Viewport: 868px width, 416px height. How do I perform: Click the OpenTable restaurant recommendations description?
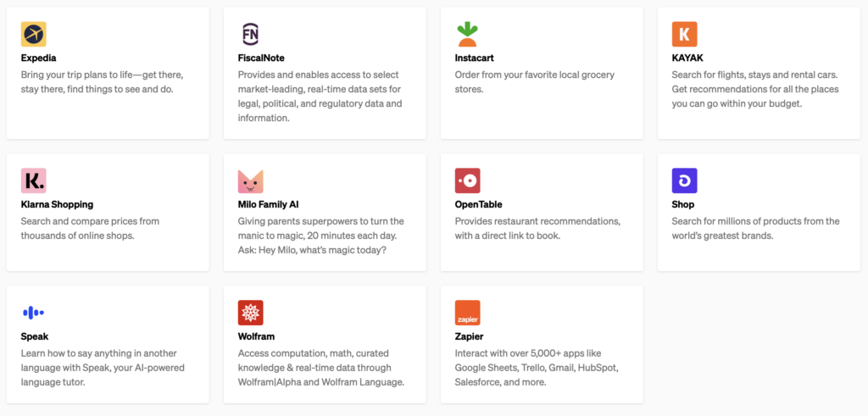(x=537, y=228)
